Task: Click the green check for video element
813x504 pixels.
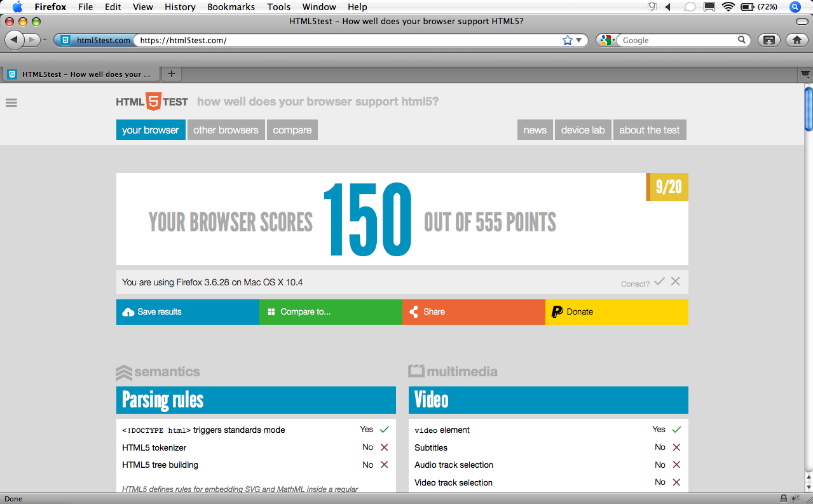Action: pos(676,430)
